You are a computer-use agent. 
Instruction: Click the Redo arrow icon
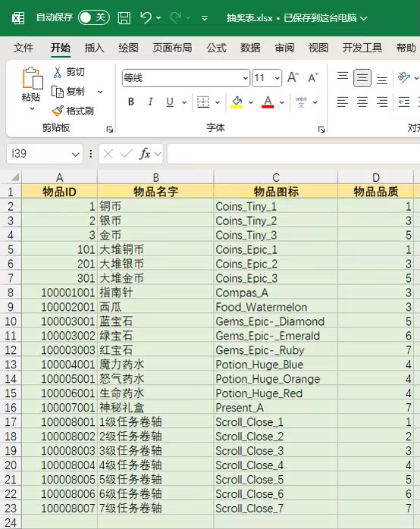pos(175,17)
